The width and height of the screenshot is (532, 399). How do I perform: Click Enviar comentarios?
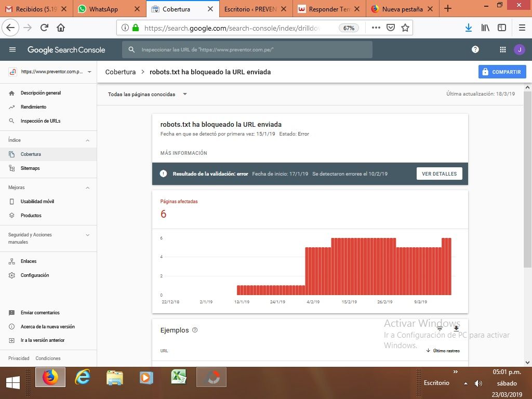click(40, 312)
